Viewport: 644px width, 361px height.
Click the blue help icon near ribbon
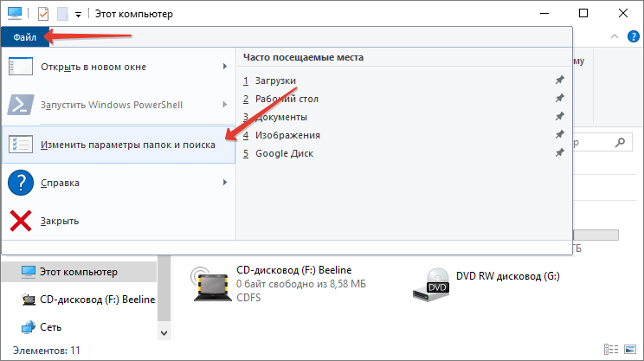pos(634,36)
